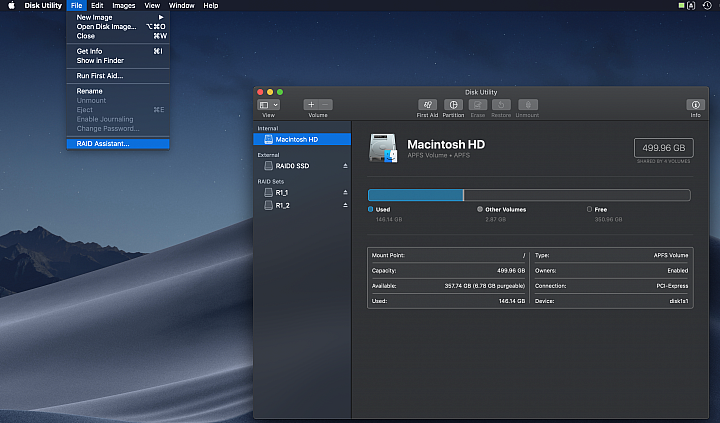Viewport: 720px width, 423px height.
Task: Open the Help menu
Action: 211,6
